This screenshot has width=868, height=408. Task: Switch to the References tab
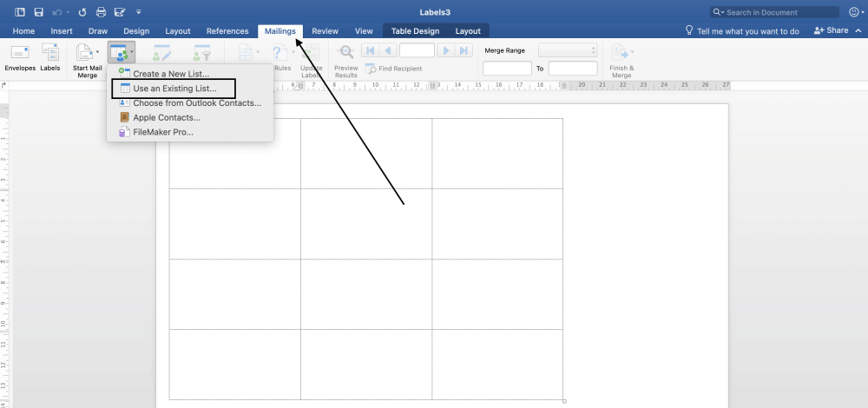(x=227, y=31)
